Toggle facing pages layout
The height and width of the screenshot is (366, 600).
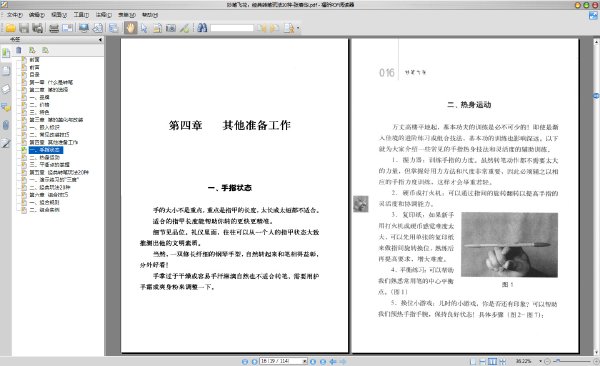pos(493,361)
